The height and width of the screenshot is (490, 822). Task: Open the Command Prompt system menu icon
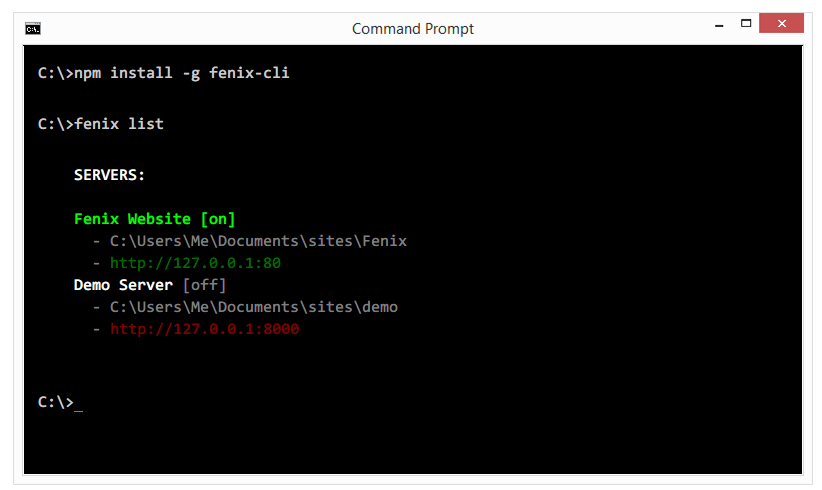tap(33, 29)
